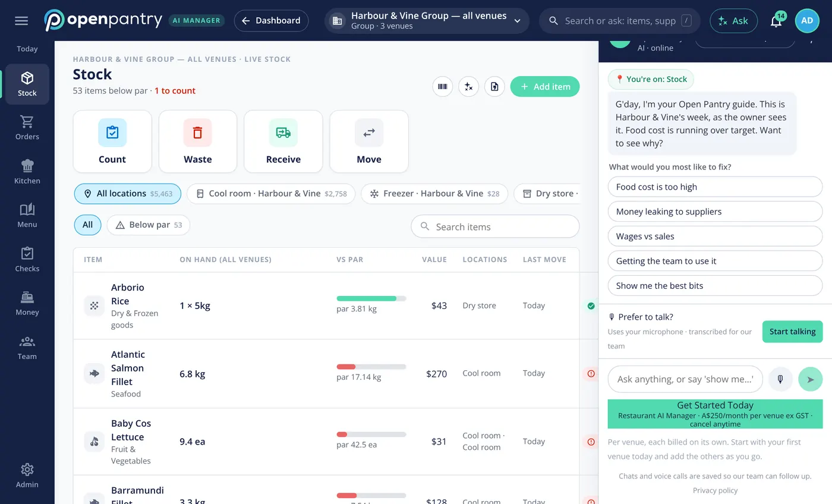
Task: Click the Add item button
Action: pyautogui.click(x=545, y=87)
